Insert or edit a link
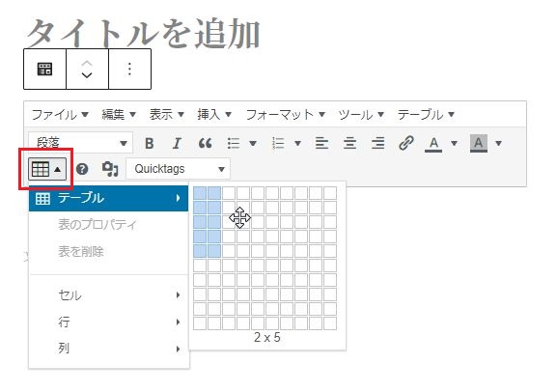557x392 pixels. (406, 144)
